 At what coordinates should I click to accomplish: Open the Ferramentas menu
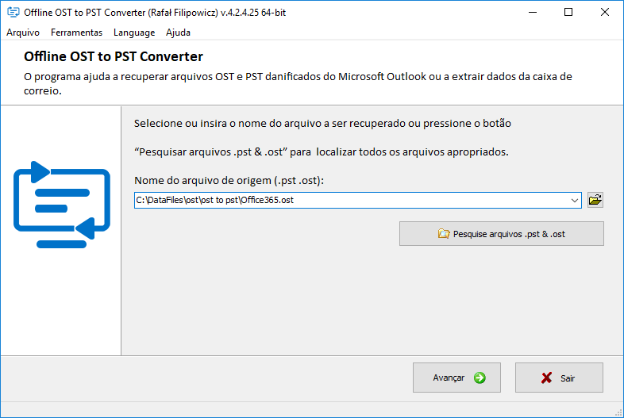point(76,32)
